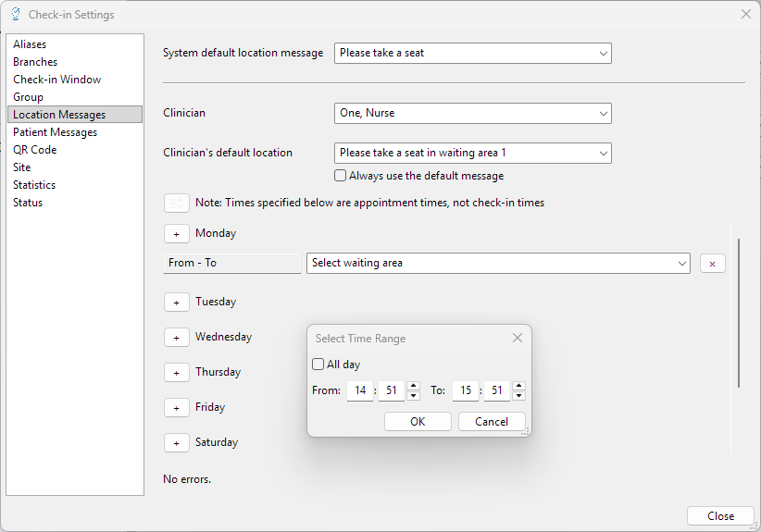Image resolution: width=761 pixels, height=532 pixels.
Task: Increase the From time with up arrow
Action: [413, 386]
